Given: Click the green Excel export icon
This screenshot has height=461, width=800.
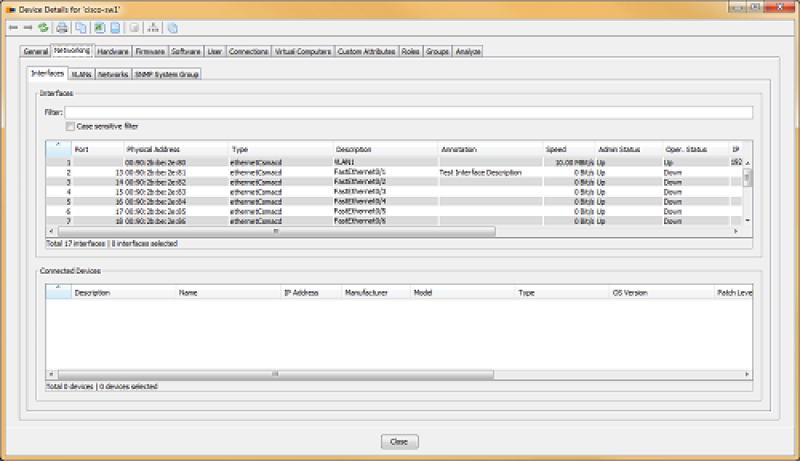Looking at the screenshot, I should click(99, 27).
